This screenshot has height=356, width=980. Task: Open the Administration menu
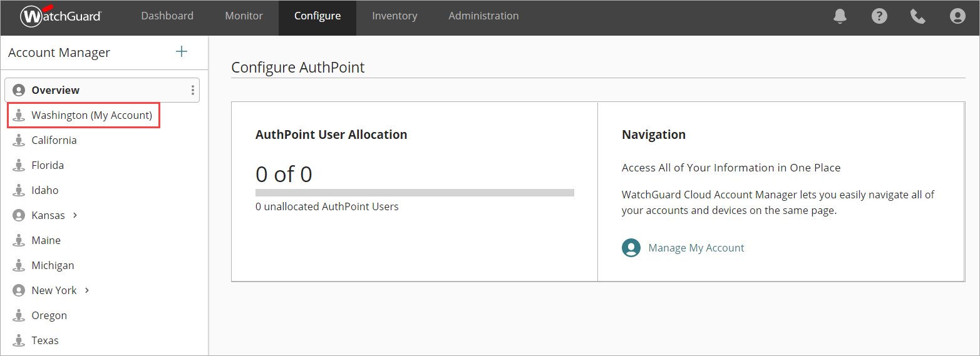(x=483, y=16)
